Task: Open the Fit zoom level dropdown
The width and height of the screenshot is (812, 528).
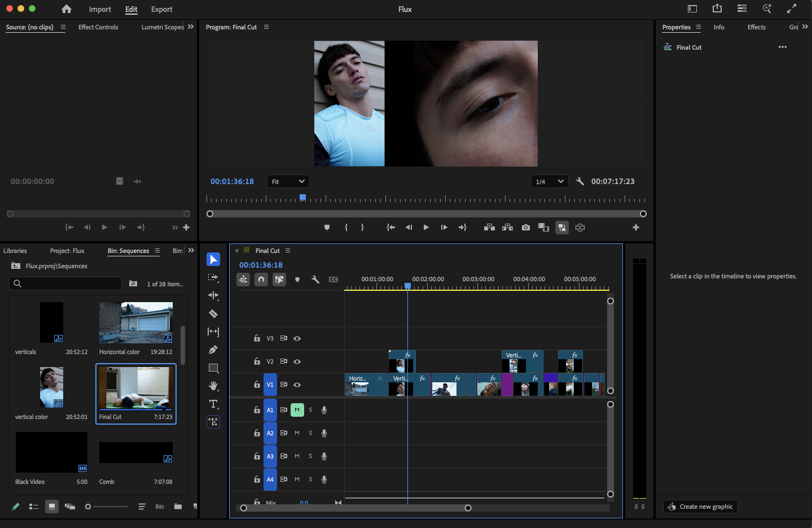Action: pos(288,181)
